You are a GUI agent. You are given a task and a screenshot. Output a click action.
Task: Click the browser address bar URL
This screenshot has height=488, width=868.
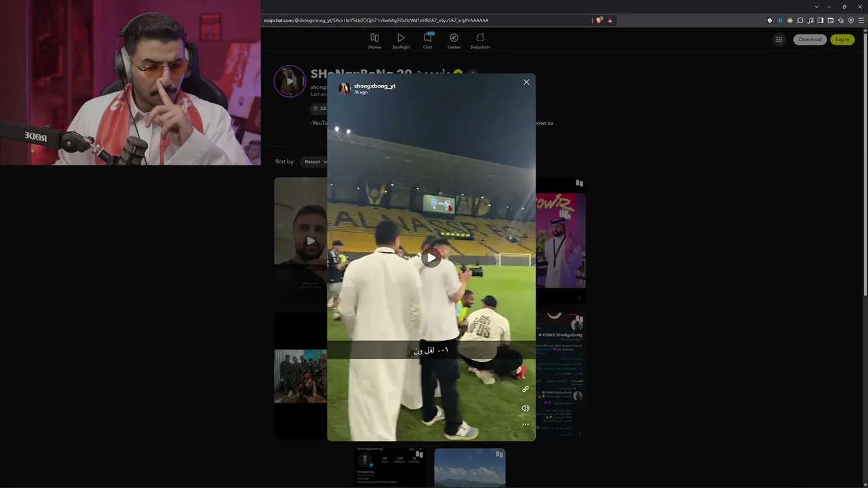point(376,20)
